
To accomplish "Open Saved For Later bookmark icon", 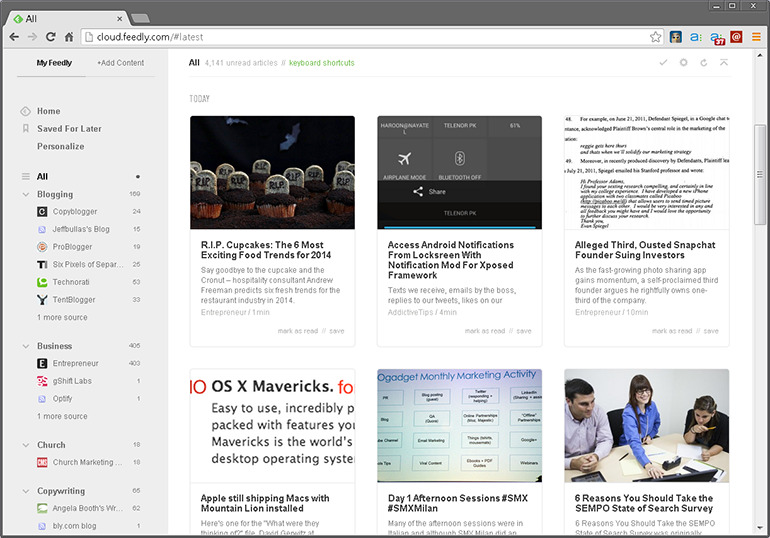I will coord(25,129).
